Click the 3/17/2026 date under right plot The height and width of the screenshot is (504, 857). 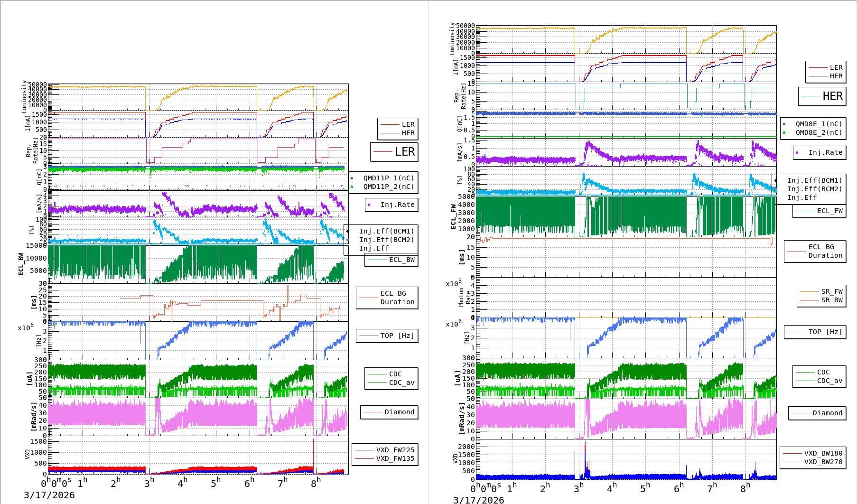(478, 500)
